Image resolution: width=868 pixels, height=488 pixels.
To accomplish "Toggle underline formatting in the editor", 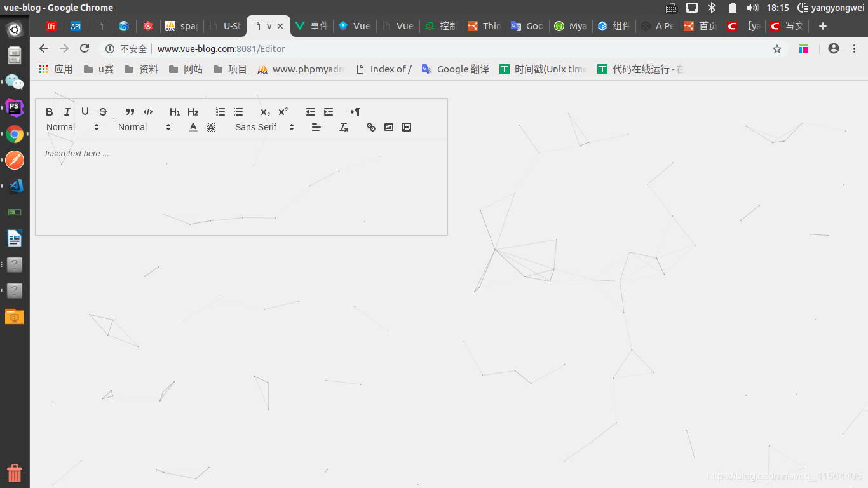I will click(85, 112).
